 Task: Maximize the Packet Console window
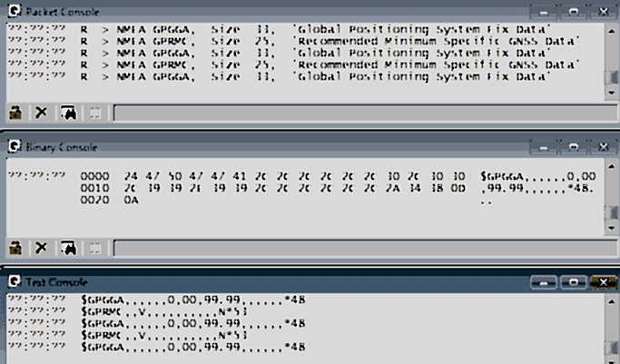click(x=573, y=13)
